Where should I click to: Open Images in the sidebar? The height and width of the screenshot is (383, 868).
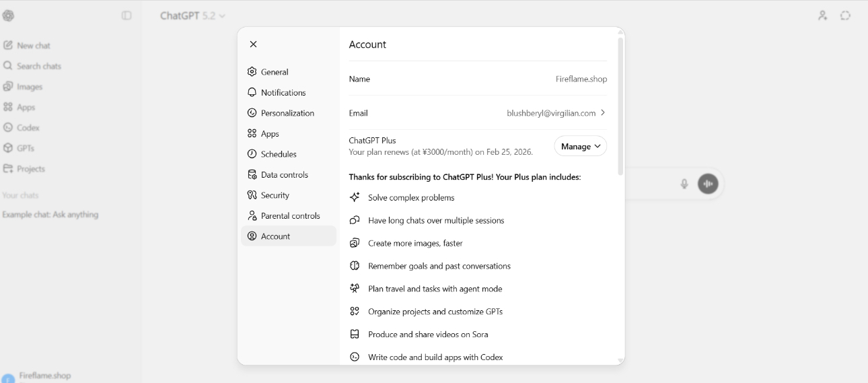tap(23, 87)
